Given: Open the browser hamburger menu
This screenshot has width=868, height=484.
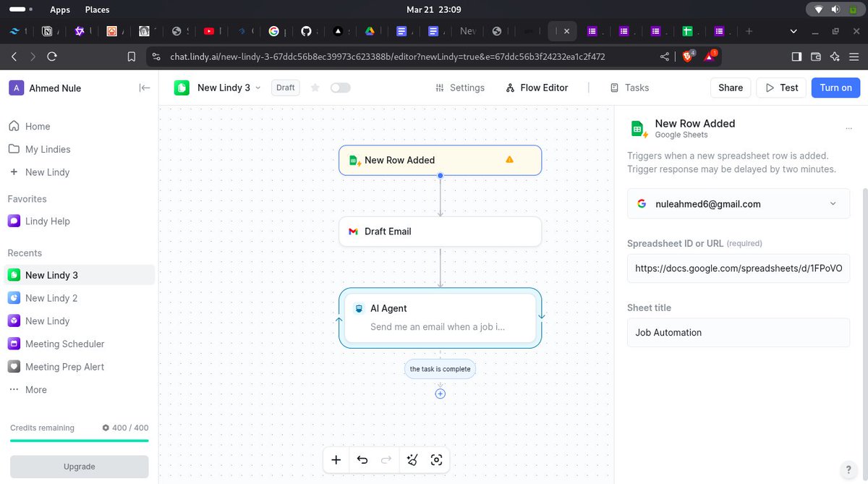Looking at the screenshot, I should click(854, 56).
